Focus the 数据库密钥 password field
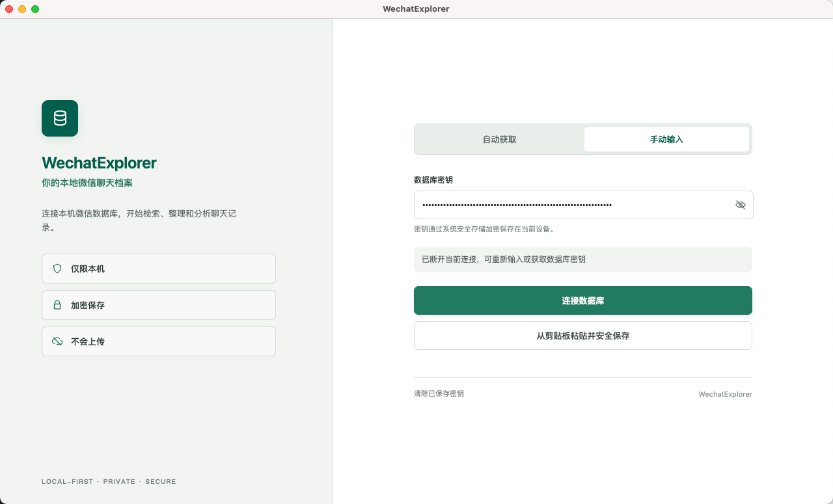 pyautogui.click(x=584, y=205)
